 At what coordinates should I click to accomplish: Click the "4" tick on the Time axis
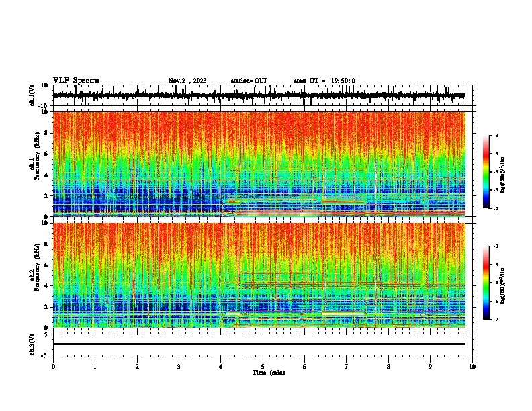(x=221, y=367)
